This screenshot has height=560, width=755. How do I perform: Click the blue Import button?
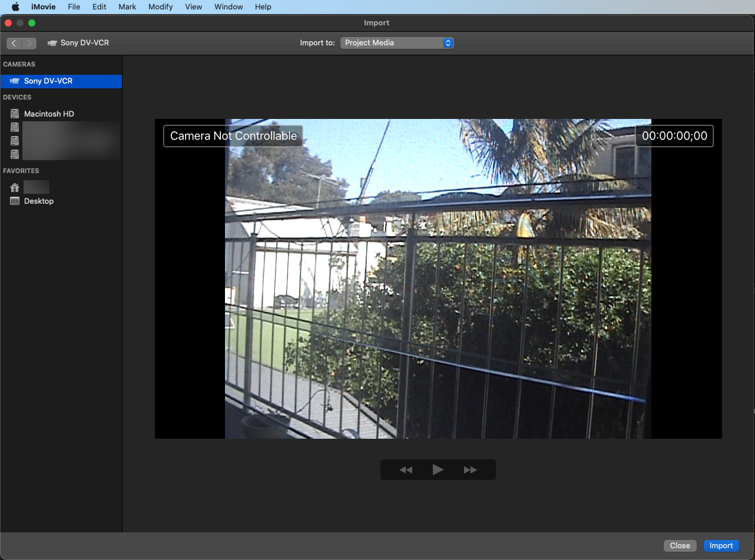tap(721, 546)
